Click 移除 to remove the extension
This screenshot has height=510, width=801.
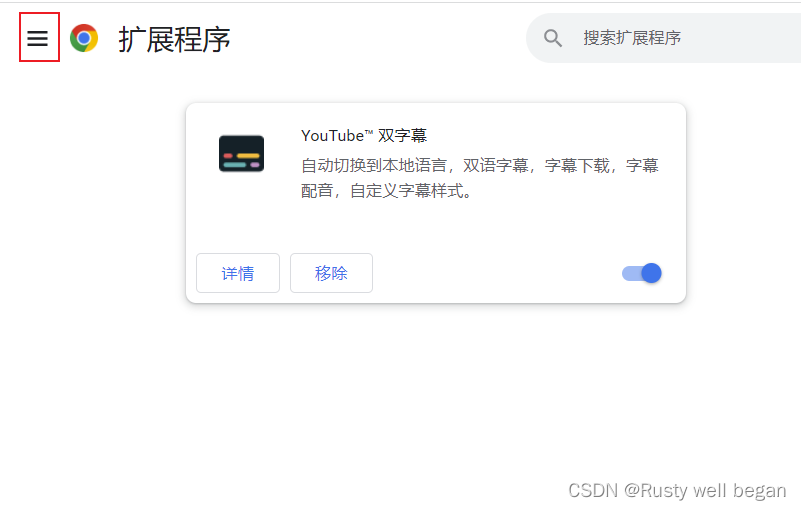[331, 273]
